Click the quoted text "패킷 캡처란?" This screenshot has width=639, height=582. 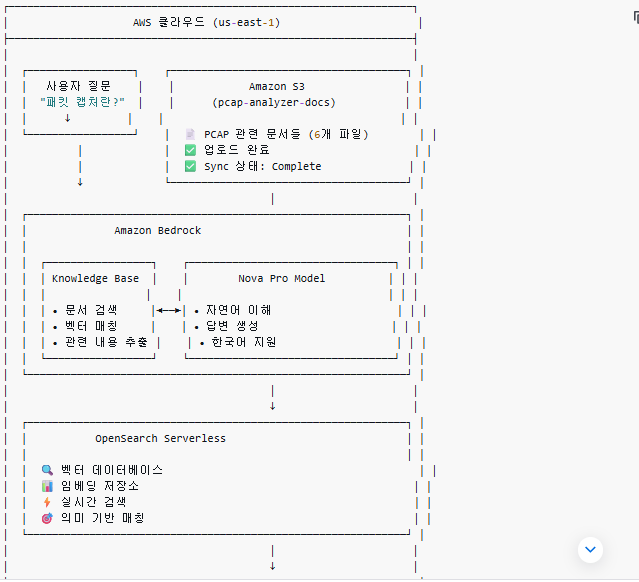[x=82, y=102]
